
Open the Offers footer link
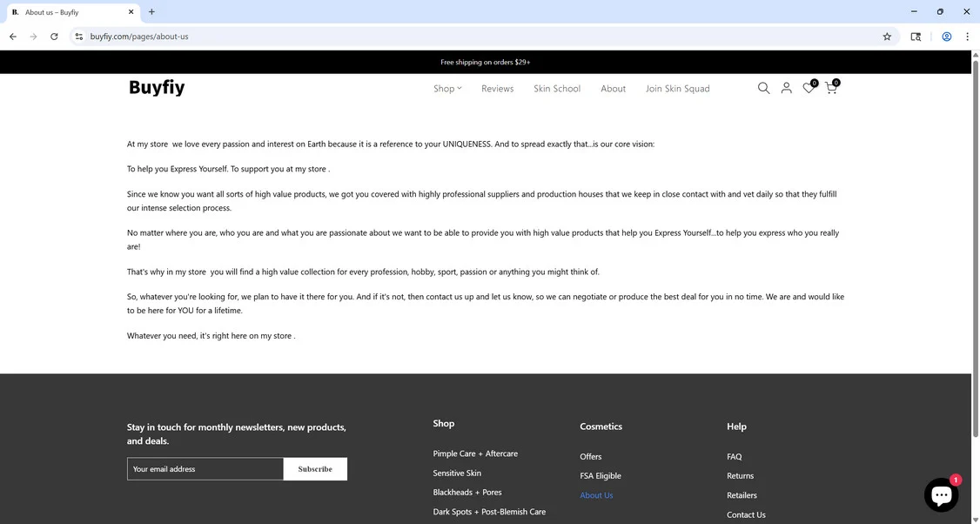coord(590,456)
